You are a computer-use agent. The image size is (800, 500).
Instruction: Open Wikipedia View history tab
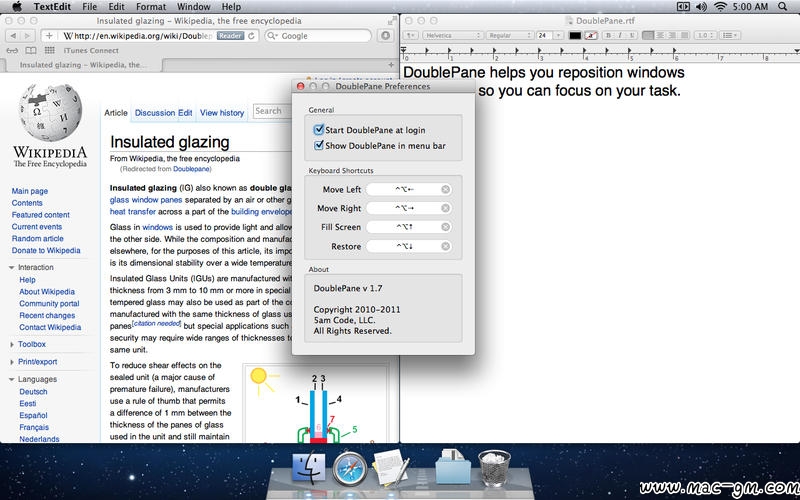pos(222,113)
